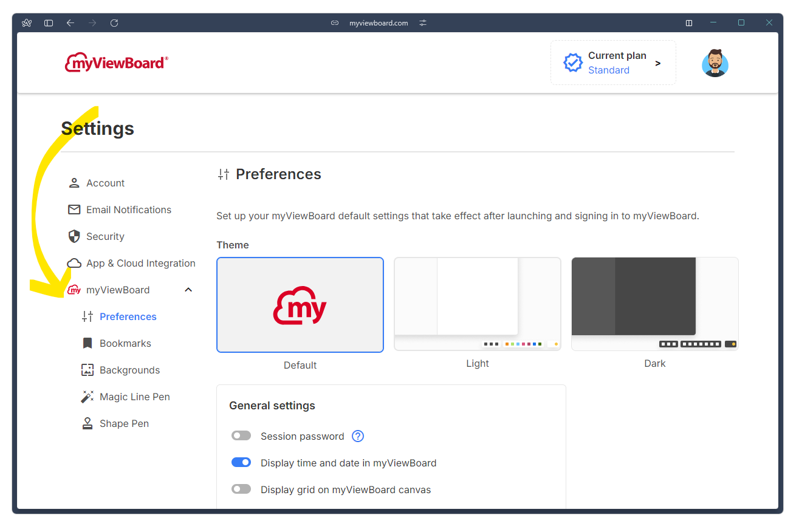799x532 pixels.
Task: Click the browser back arrow
Action: pyautogui.click(x=70, y=23)
